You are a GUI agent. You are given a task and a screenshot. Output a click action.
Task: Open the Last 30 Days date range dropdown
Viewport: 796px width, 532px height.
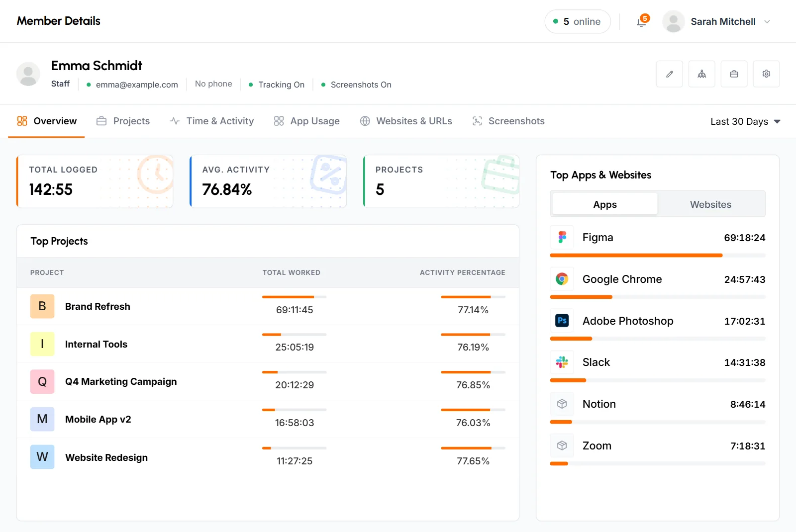coord(745,121)
